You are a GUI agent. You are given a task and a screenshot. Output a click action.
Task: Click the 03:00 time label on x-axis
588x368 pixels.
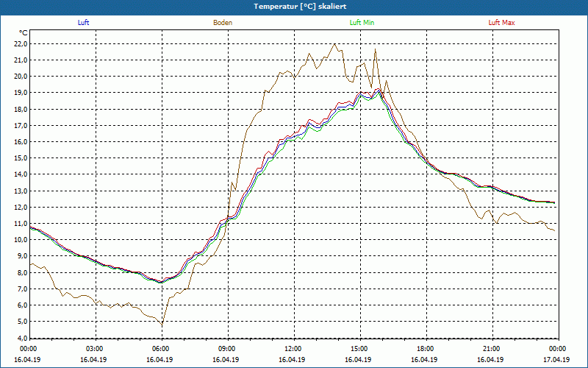pyautogui.click(x=94, y=349)
